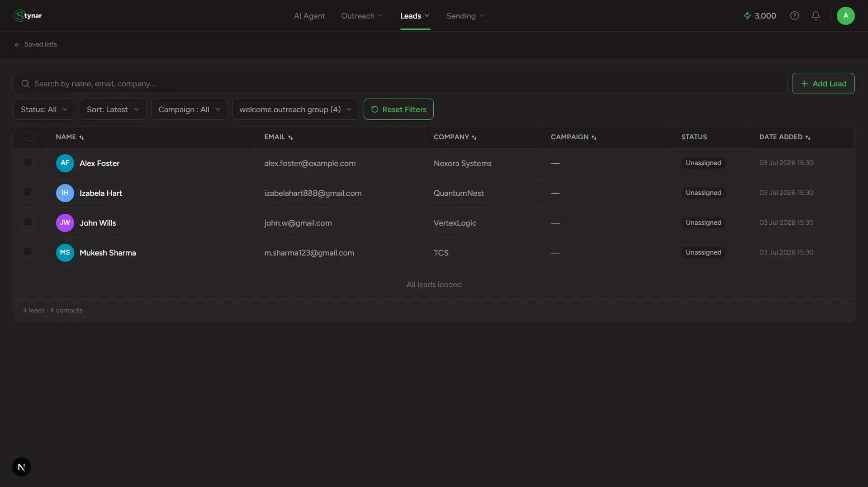Sort by the Campaign column arrows

594,137
